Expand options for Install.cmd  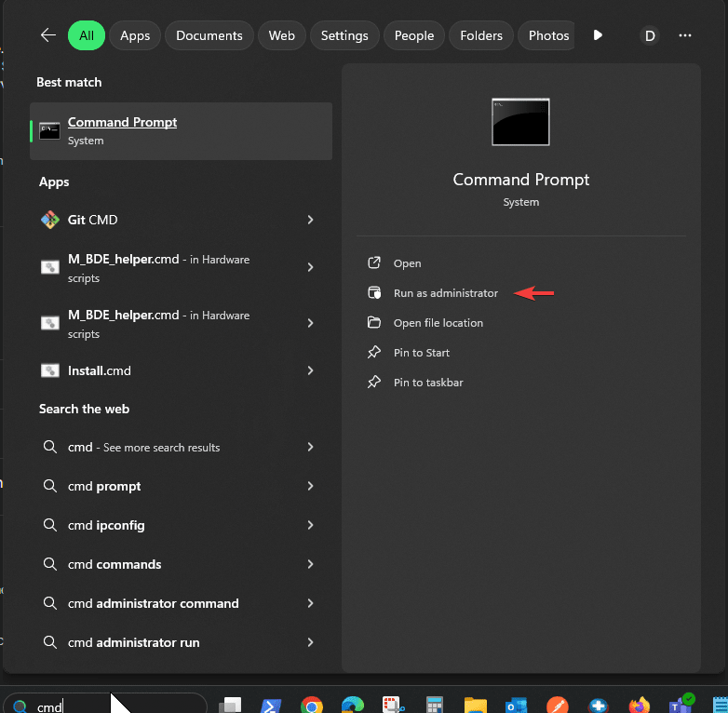311,370
